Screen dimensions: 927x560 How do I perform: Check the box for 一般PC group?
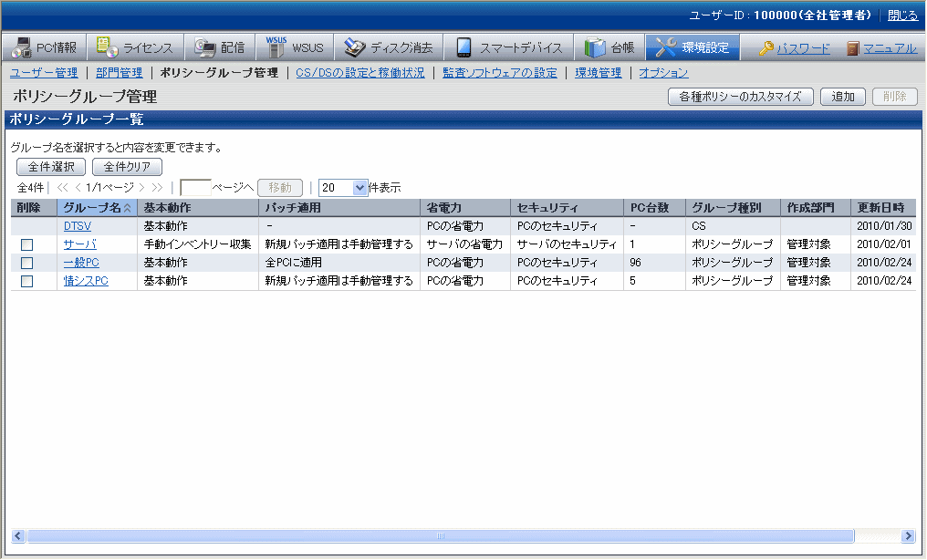pos(26,263)
